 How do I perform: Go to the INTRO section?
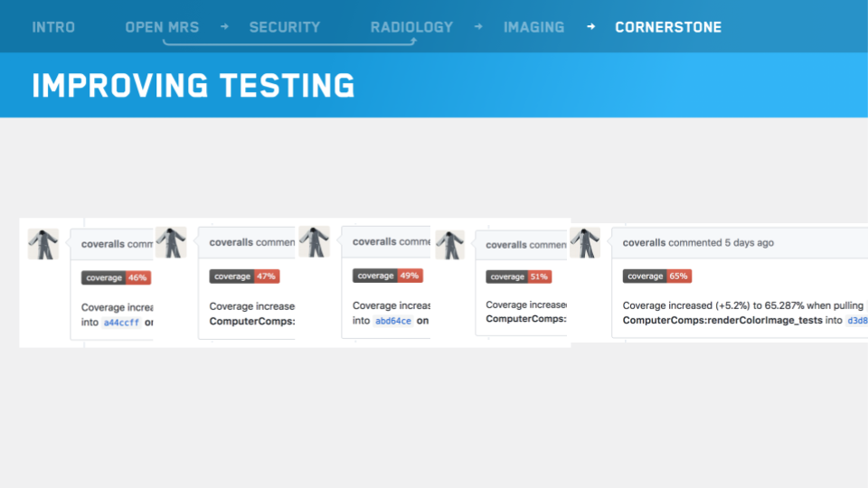(x=53, y=27)
